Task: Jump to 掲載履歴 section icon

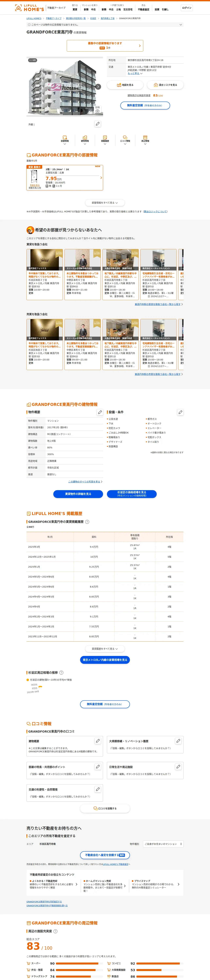Action: pos(105,140)
